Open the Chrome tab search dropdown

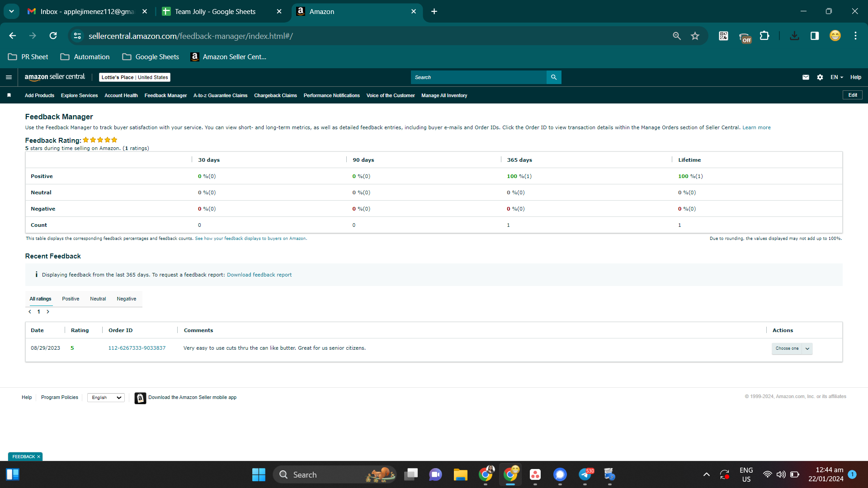point(11,11)
